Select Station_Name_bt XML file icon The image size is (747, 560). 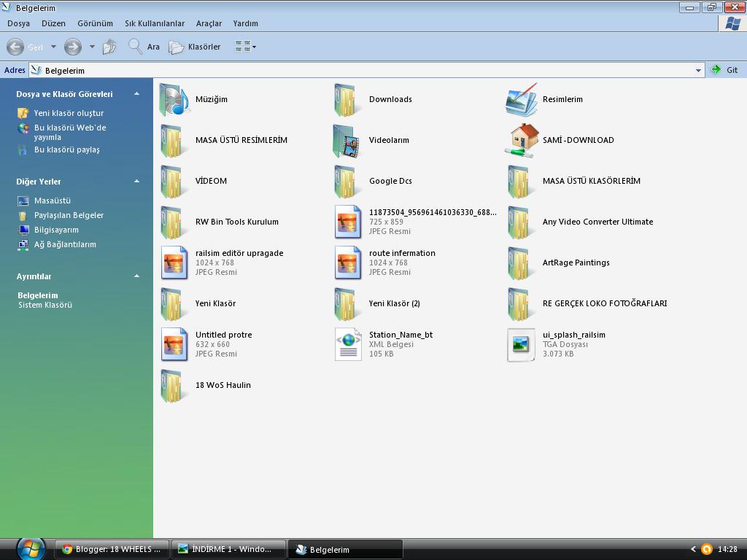348,344
